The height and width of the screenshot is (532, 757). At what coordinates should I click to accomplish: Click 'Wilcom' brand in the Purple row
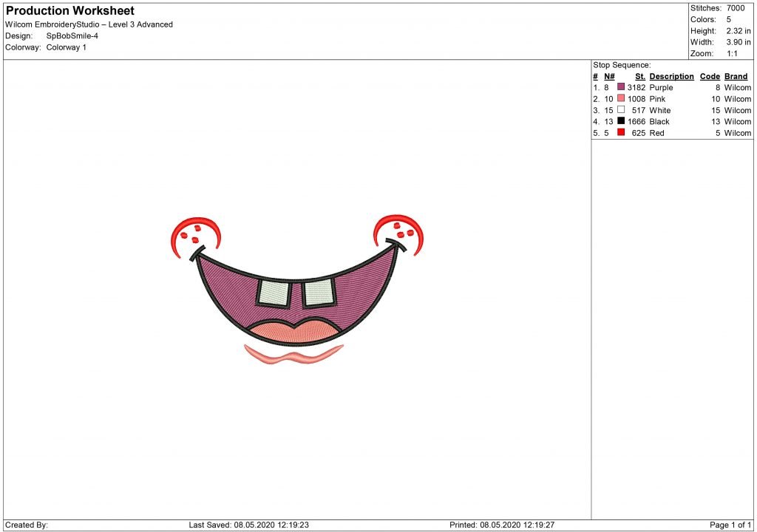pyautogui.click(x=738, y=87)
